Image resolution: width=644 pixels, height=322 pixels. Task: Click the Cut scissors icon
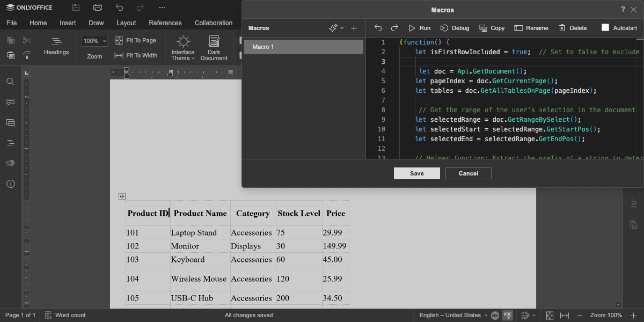coord(27,40)
